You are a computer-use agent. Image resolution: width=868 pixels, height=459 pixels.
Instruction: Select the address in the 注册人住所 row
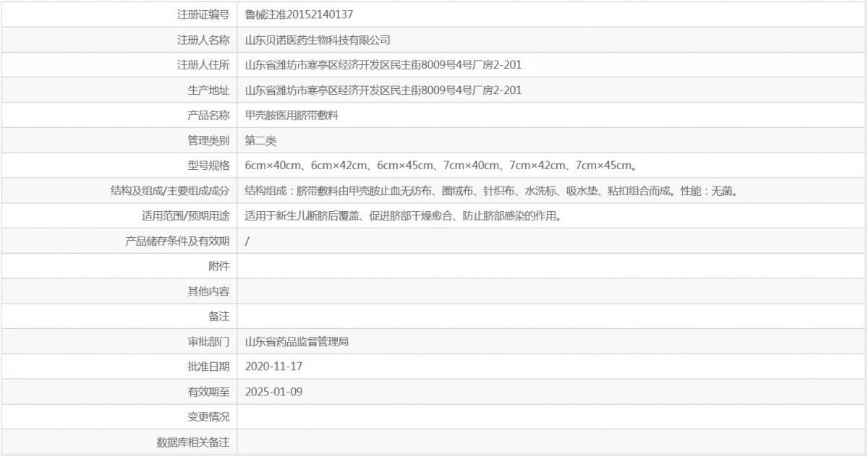383,65
